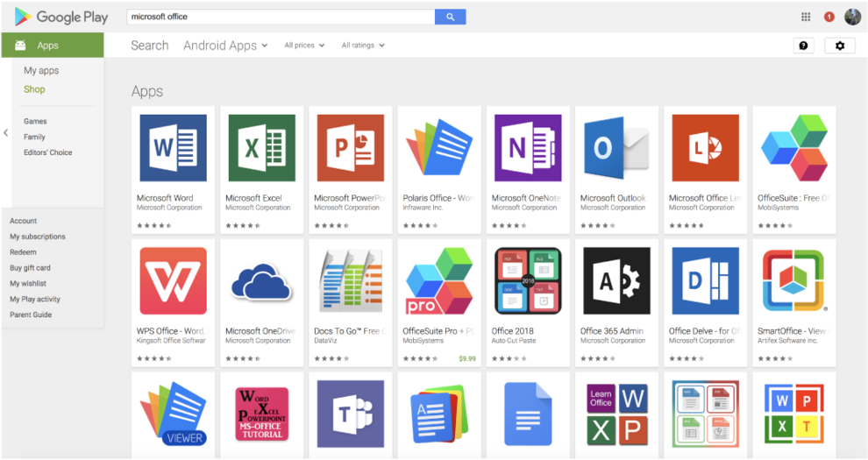Open the four-document grid app icon
868x460 pixels.
(705, 414)
